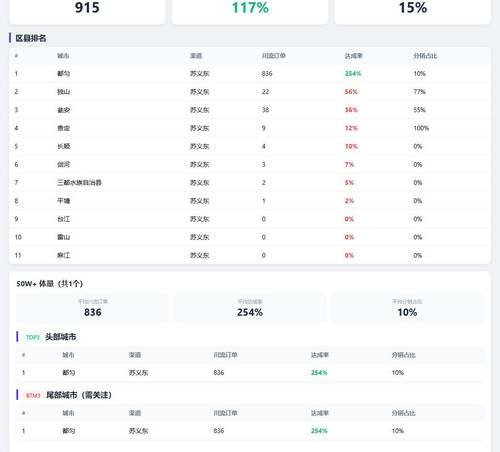Click 836 in the 尾部城市 table
Screen dimensions: 500x452
[219, 431]
